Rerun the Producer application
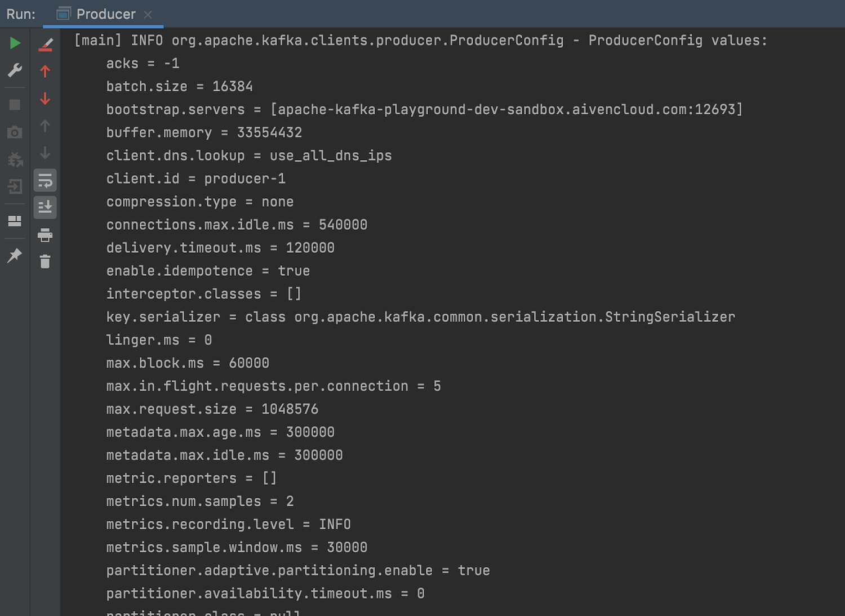Screen dimensions: 845x616 pos(15,43)
